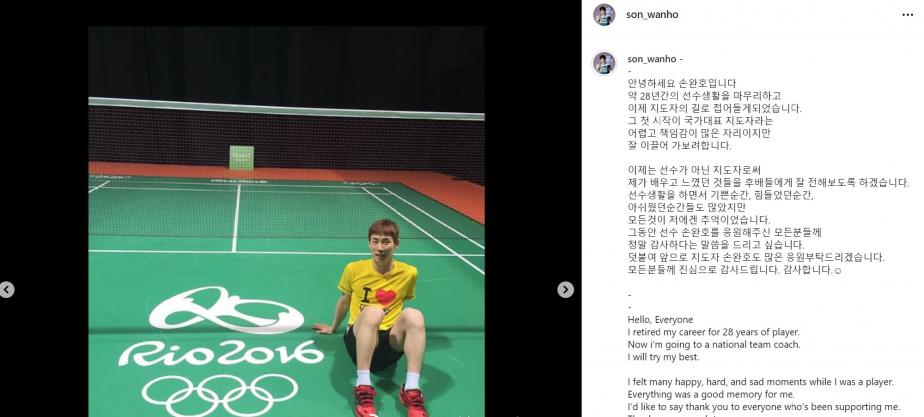Go to the next photo in carousel
Screen dimensions: 924x417
(x=565, y=290)
